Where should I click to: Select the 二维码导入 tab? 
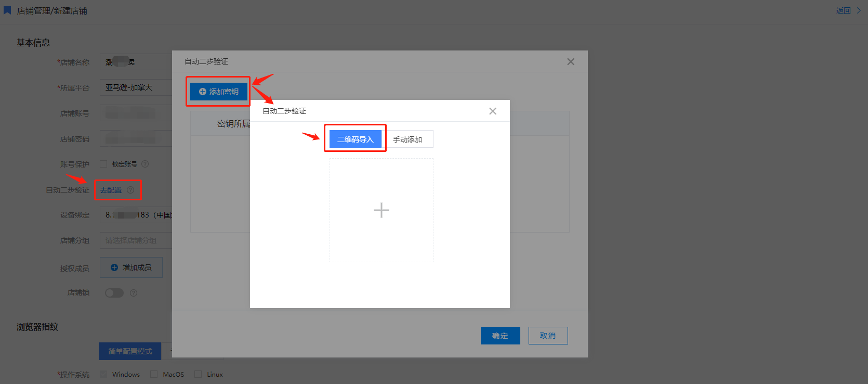355,139
